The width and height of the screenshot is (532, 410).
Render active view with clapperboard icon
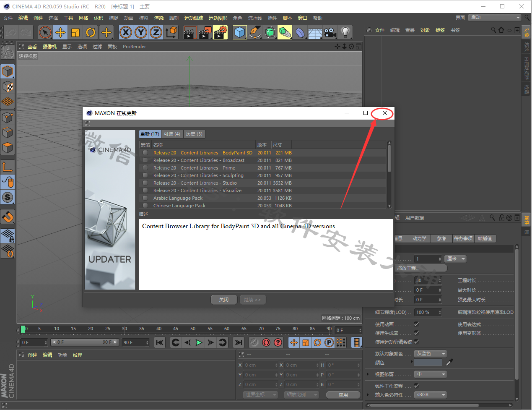click(x=189, y=32)
